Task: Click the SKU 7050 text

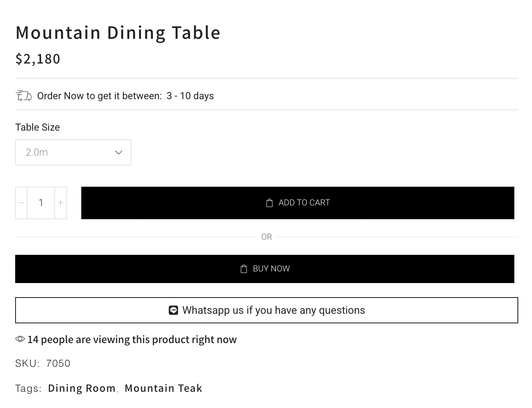Action: [x=43, y=363]
